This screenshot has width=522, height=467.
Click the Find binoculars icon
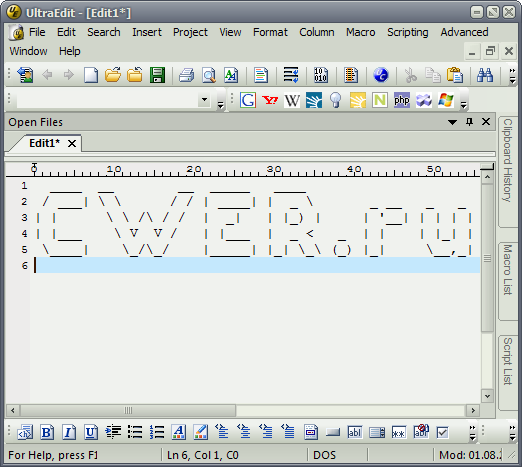pos(485,75)
